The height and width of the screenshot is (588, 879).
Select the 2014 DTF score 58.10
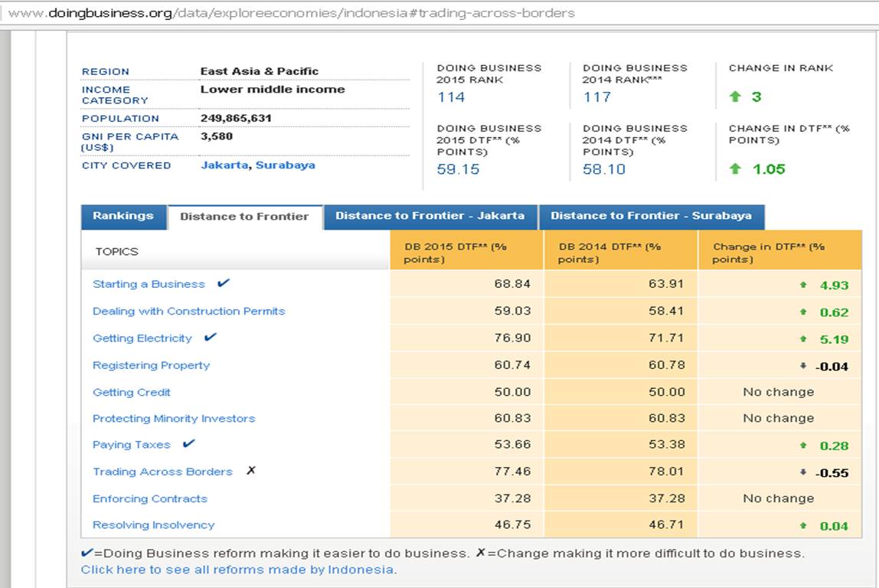(604, 169)
